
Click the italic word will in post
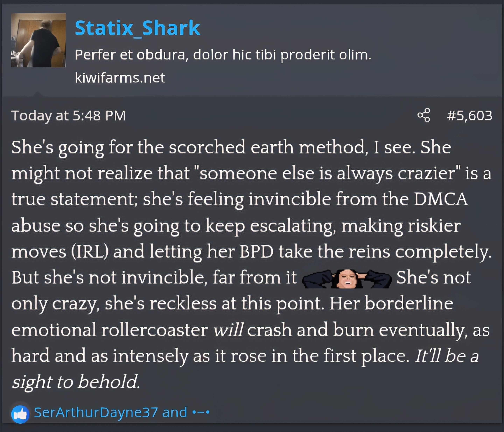coord(228,330)
